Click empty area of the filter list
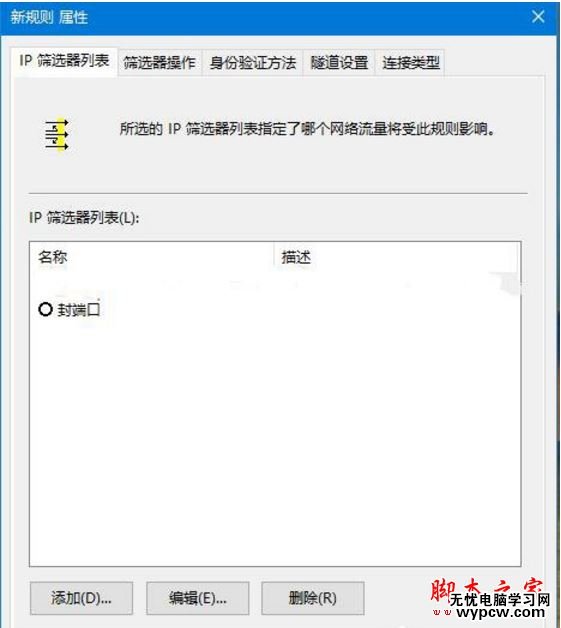 275,441
